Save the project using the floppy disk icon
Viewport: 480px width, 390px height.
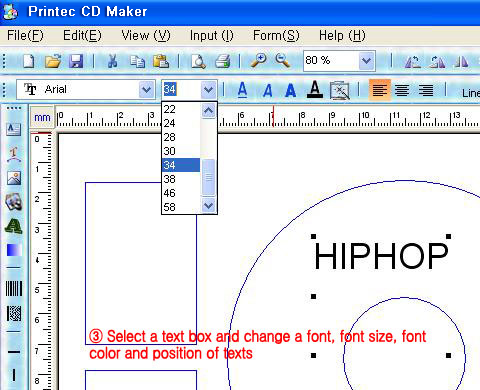point(76,61)
